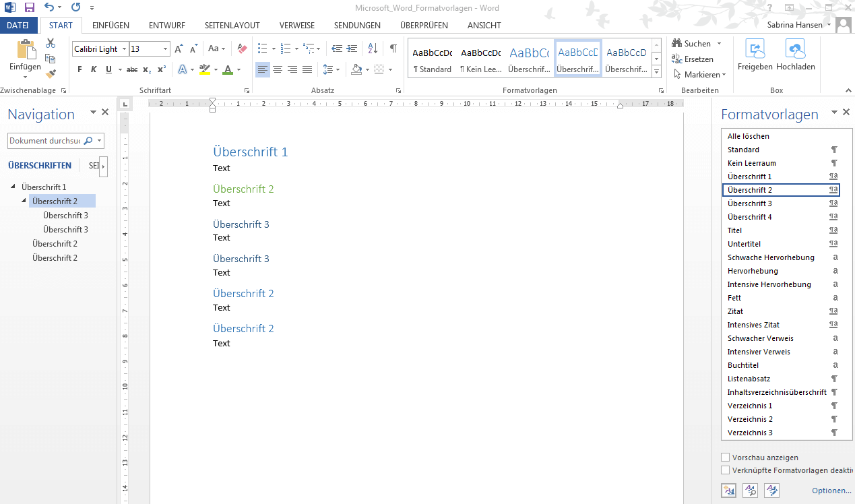Open the font size dropdown
This screenshot has height=504, width=855.
(x=166, y=49)
